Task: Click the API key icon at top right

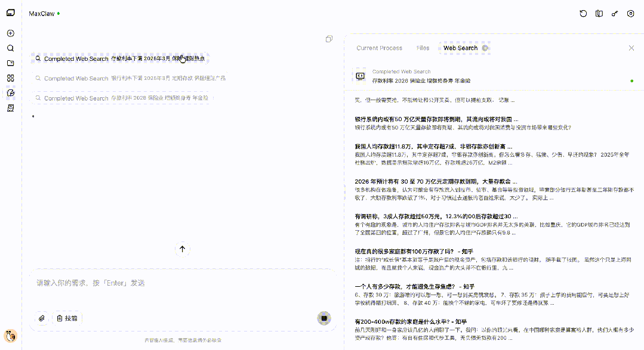Action: (614, 13)
